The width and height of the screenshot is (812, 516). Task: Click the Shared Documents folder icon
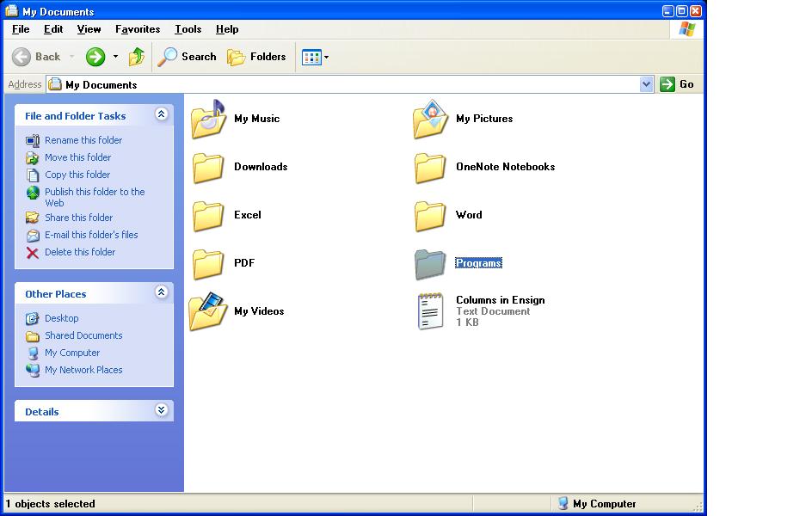click(33, 336)
